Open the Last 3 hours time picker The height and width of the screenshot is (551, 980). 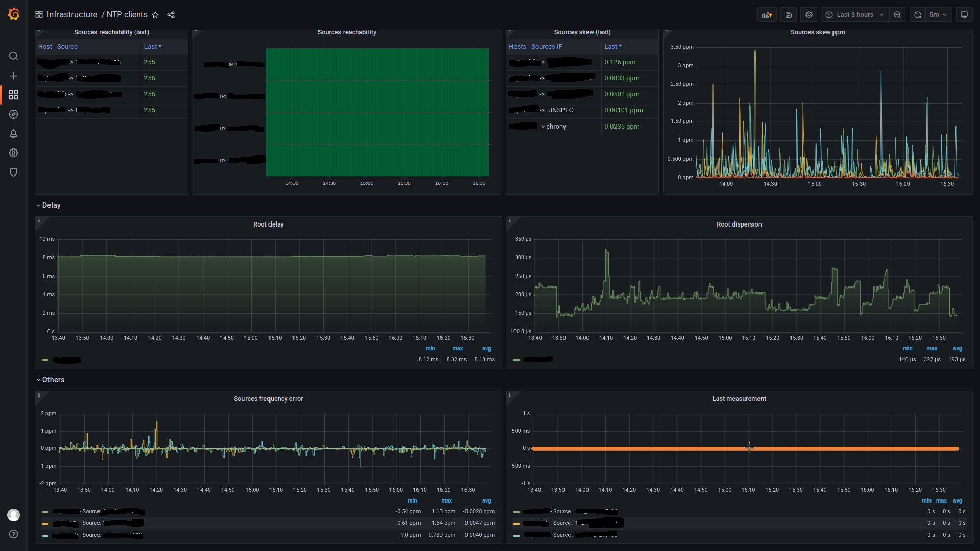tap(854, 15)
